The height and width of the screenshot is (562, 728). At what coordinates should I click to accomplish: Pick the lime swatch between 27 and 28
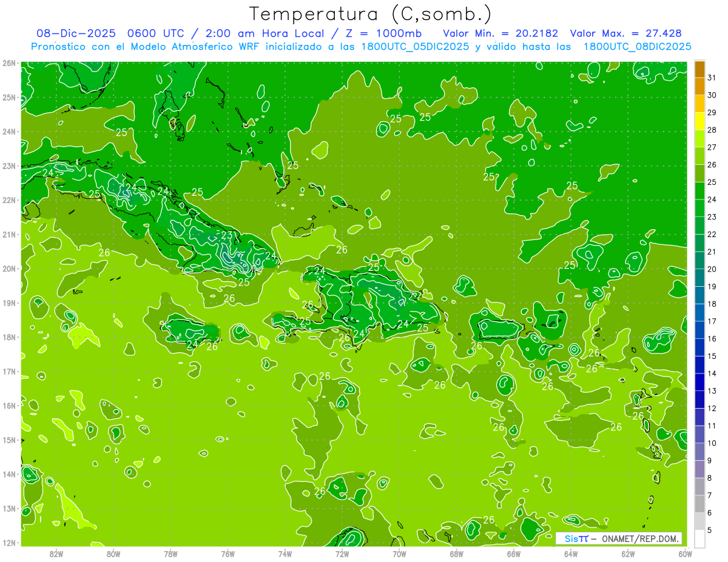point(699,139)
